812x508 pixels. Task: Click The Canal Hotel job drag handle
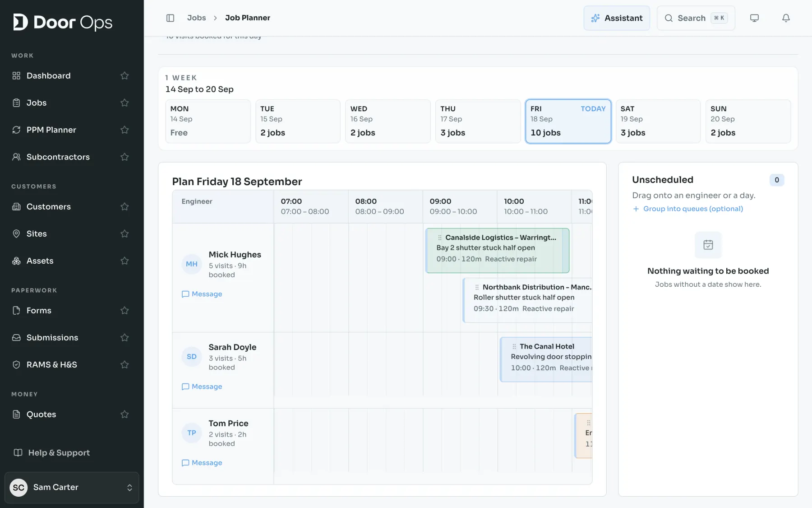[x=514, y=346]
